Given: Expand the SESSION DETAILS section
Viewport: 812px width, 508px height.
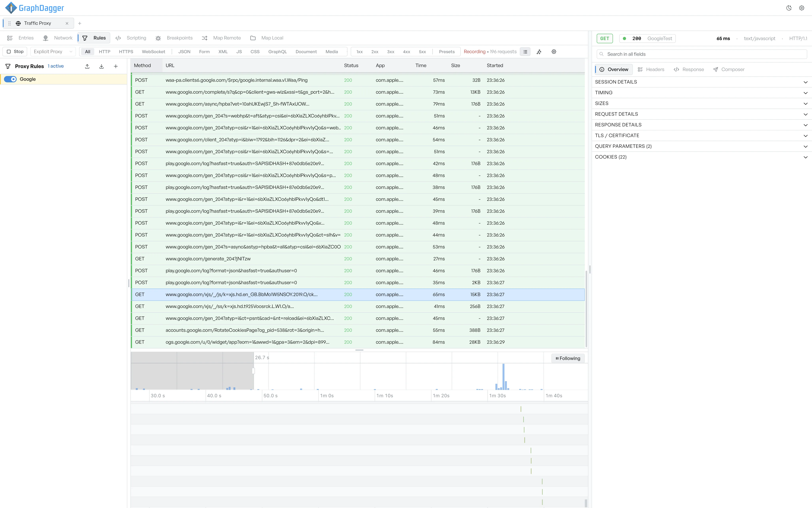Looking at the screenshot, I should pos(702,82).
